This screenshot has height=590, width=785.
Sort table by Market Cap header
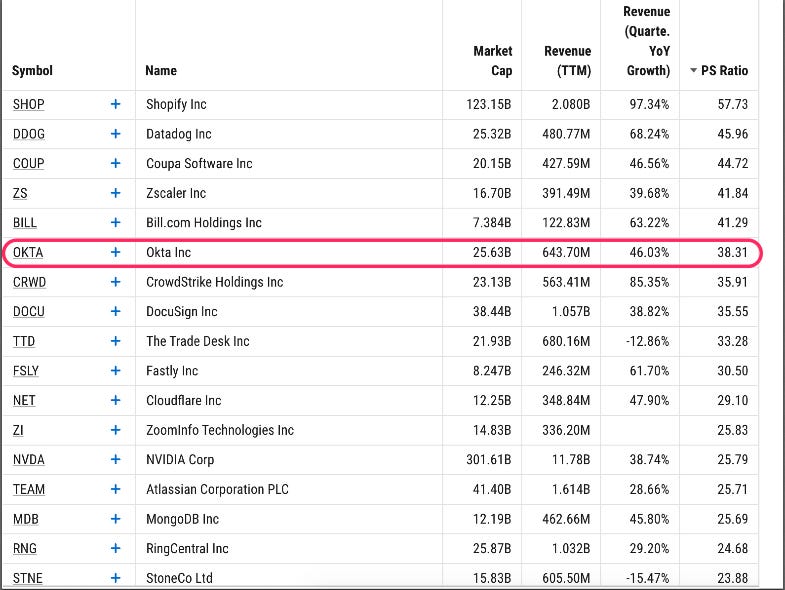(493, 61)
